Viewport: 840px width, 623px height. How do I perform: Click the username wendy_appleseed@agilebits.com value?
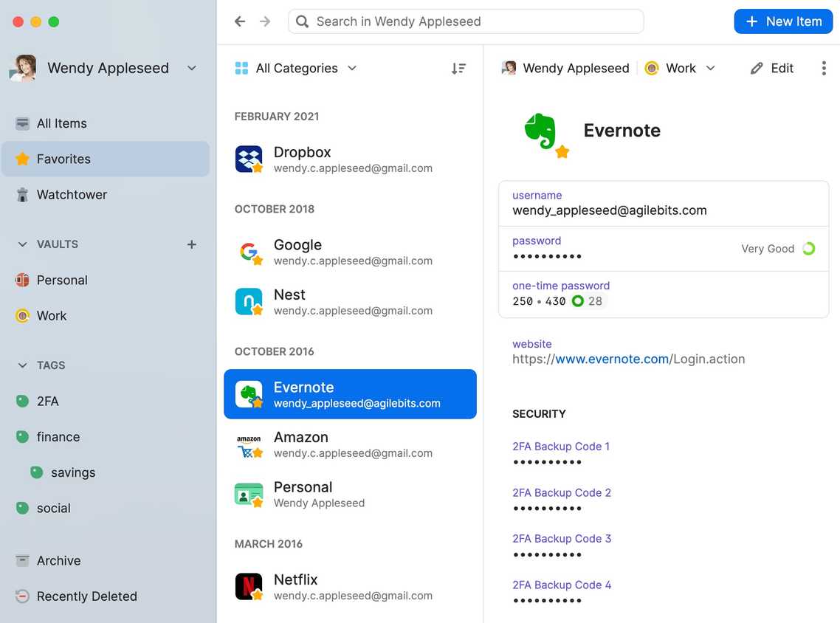[x=609, y=210]
